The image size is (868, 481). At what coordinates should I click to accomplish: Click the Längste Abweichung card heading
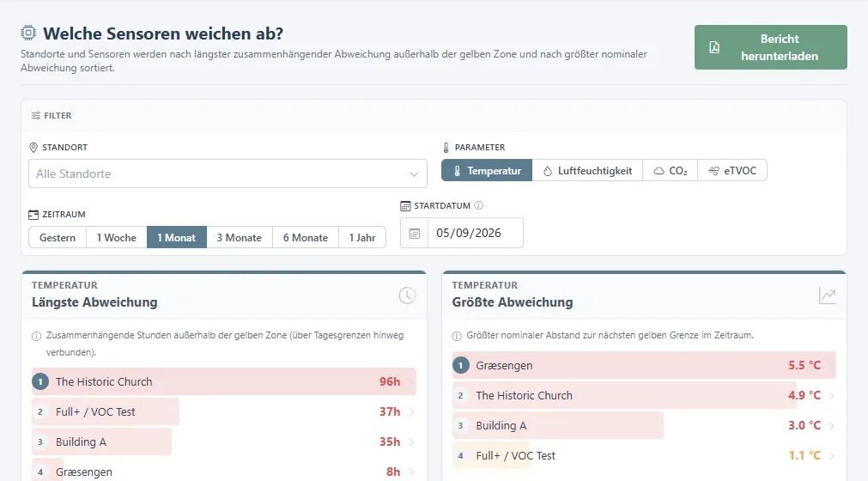click(94, 302)
